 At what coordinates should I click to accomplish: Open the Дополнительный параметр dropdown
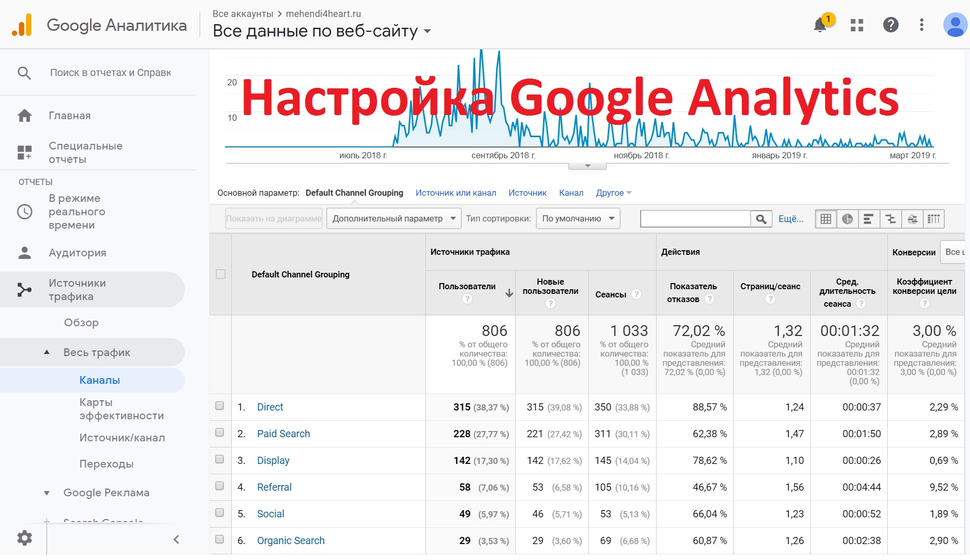tap(394, 218)
